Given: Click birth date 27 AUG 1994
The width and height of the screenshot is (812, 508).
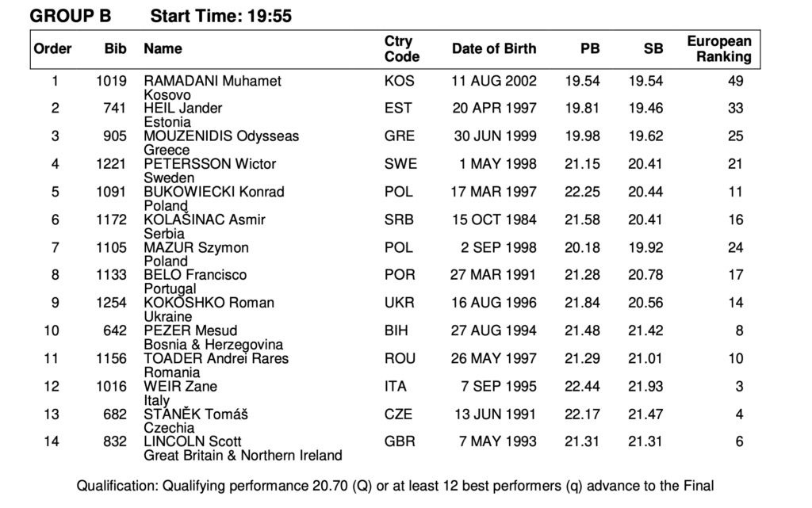Looking at the screenshot, I should [493, 330].
